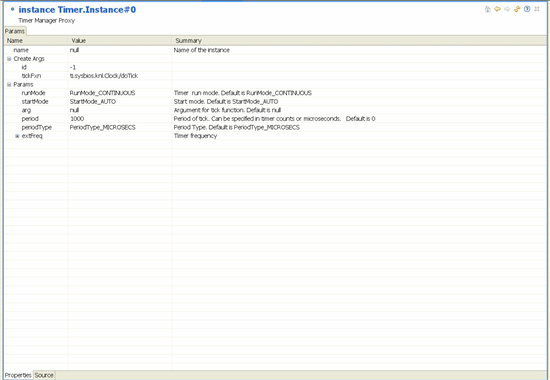Edit the id value cell showing -1
Image resolution: width=550 pixels, height=380 pixels.
120,67
